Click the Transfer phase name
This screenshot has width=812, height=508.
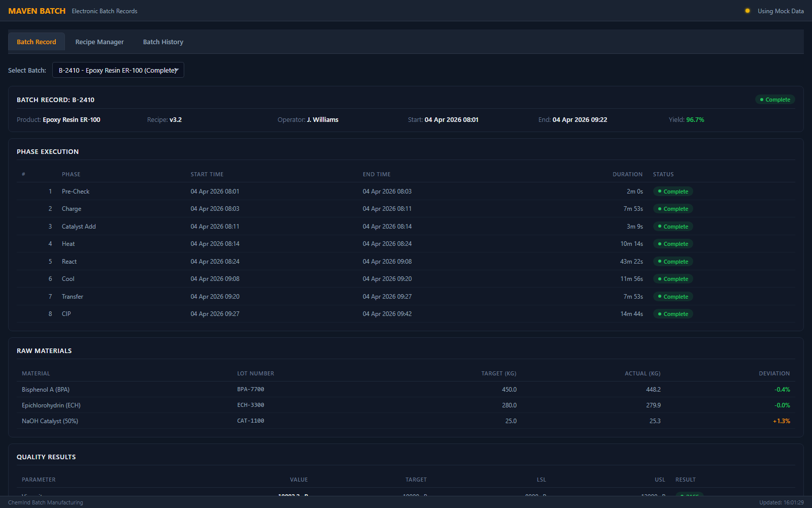pyautogui.click(x=73, y=296)
